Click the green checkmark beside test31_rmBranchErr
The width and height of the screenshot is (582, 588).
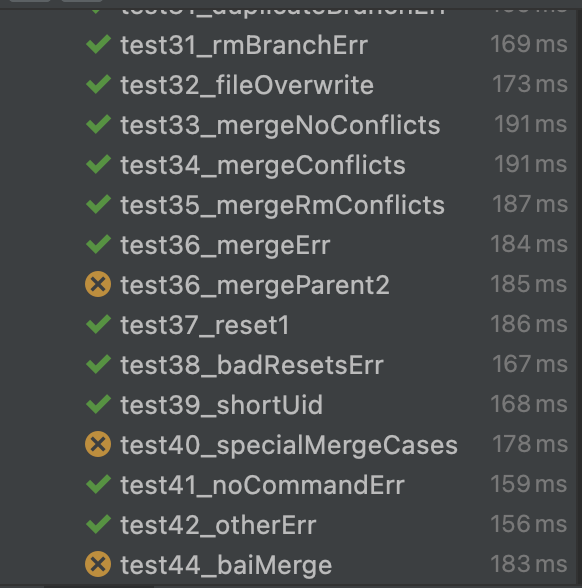point(98,44)
